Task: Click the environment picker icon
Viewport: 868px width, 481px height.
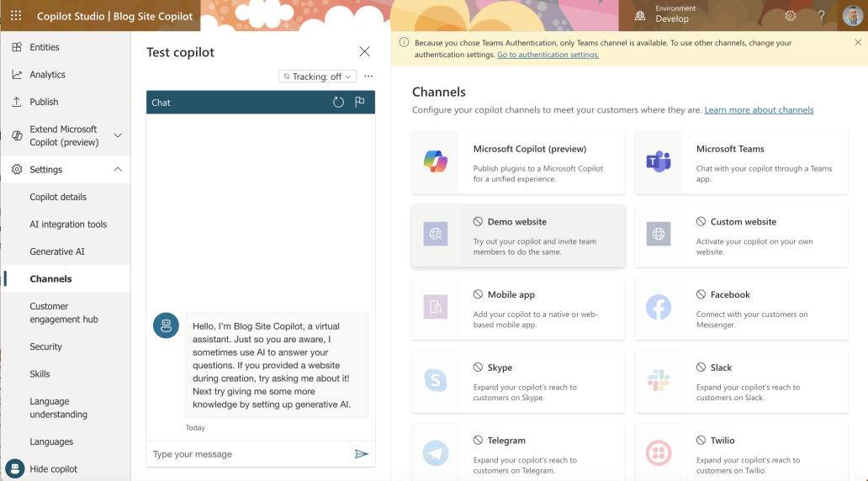Action: point(640,15)
